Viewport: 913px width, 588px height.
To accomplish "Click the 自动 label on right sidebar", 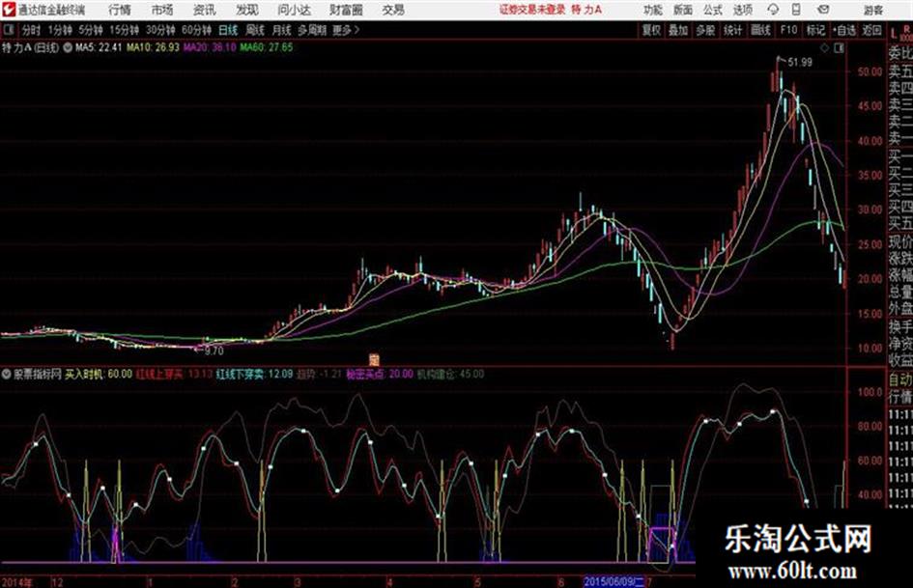I will pos(900,379).
